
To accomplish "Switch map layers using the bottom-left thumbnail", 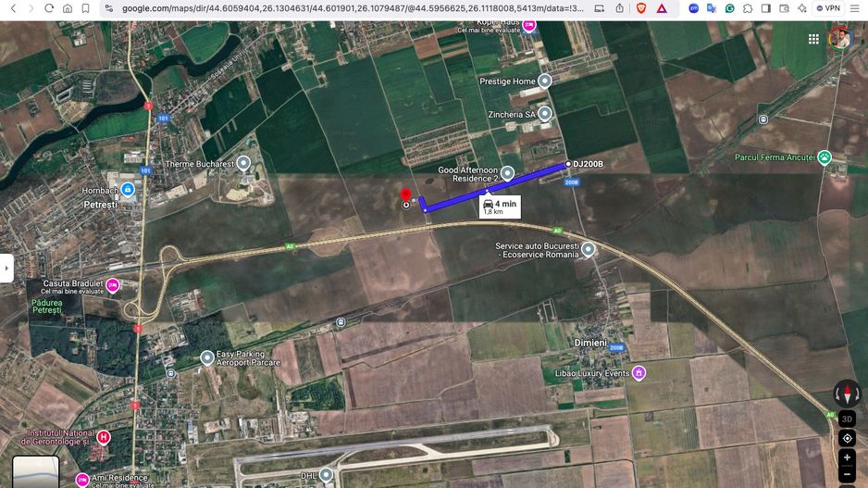I will (35, 472).
